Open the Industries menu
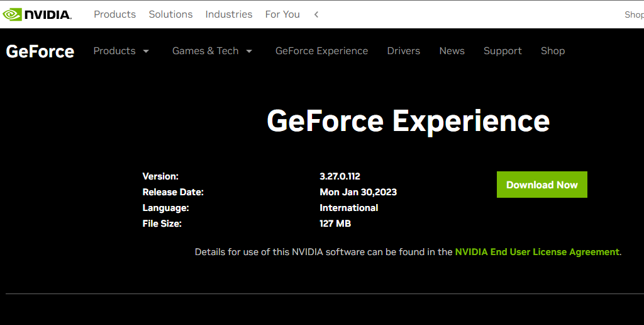This screenshot has width=644, height=325. [x=229, y=14]
